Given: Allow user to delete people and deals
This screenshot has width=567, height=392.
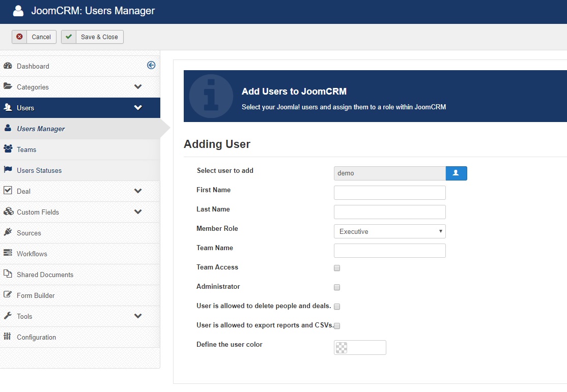Looking at the screenshot, I should [337, 307].
